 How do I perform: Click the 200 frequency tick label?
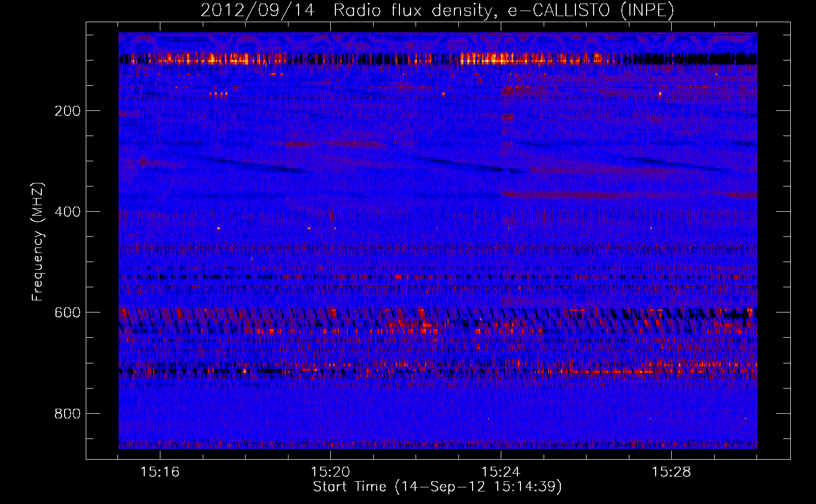(68, 111)
